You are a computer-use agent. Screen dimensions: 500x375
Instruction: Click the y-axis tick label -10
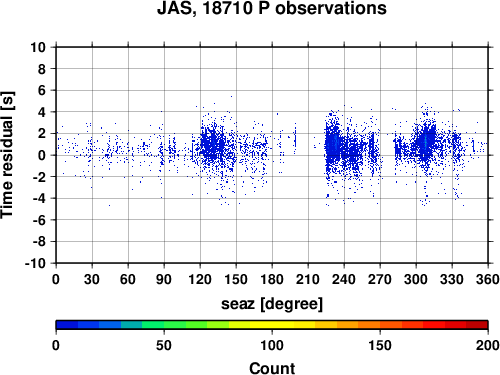tap(35, 263)
